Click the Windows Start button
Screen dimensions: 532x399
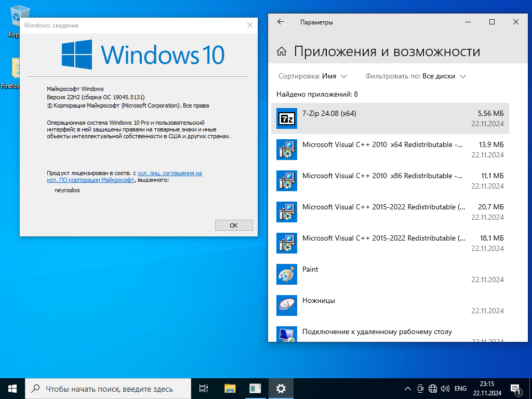pos(12,388)
